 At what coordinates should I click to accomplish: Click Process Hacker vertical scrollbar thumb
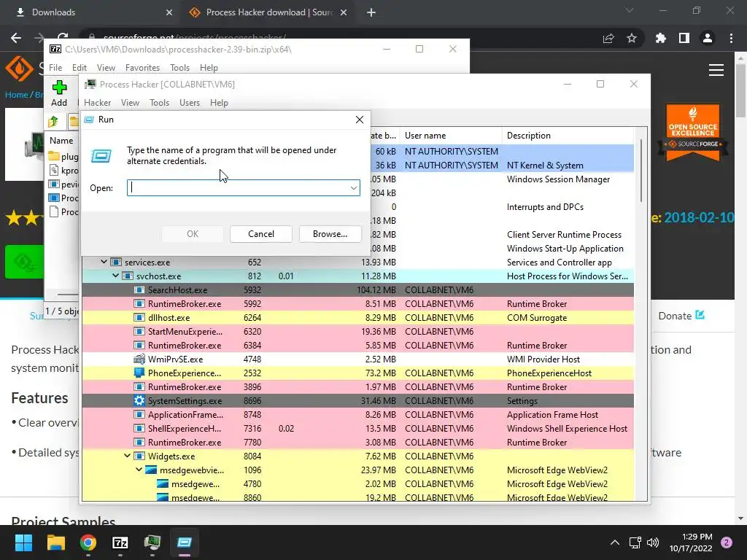click(640, 169)
